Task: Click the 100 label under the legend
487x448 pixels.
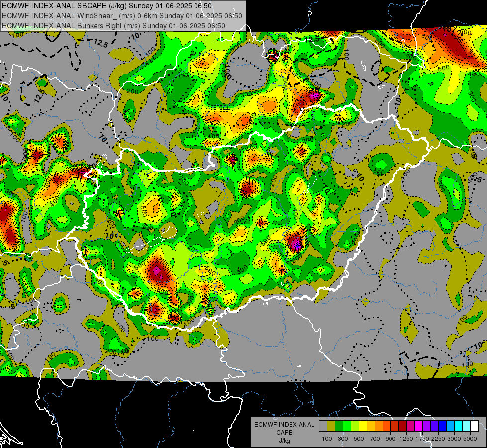Action: click(x=327, y=439)
